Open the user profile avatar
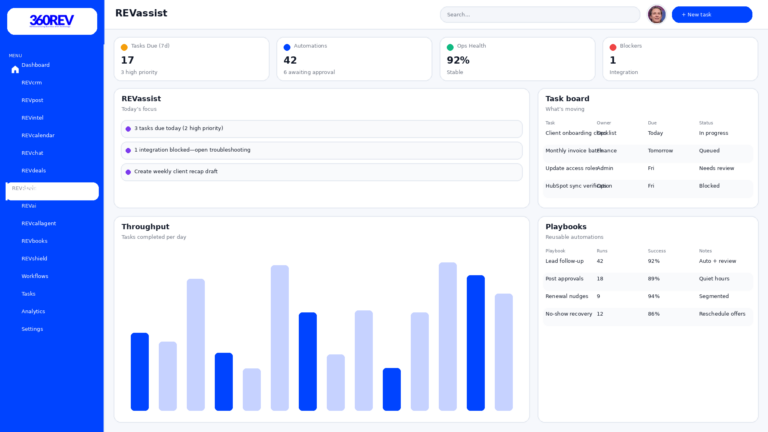Viewport: 768px width, 432px height. [656, 14]
